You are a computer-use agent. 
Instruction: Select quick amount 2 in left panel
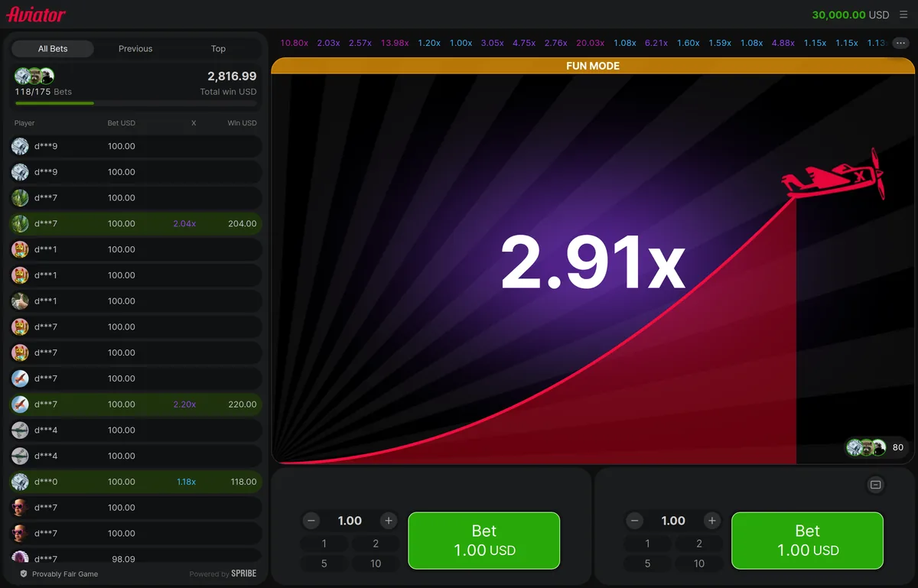pos(376,544)
